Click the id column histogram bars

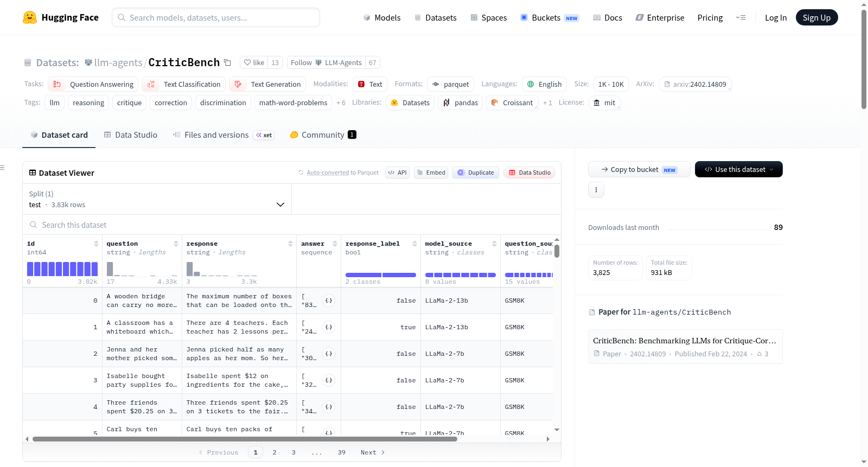tap(62, 269)
